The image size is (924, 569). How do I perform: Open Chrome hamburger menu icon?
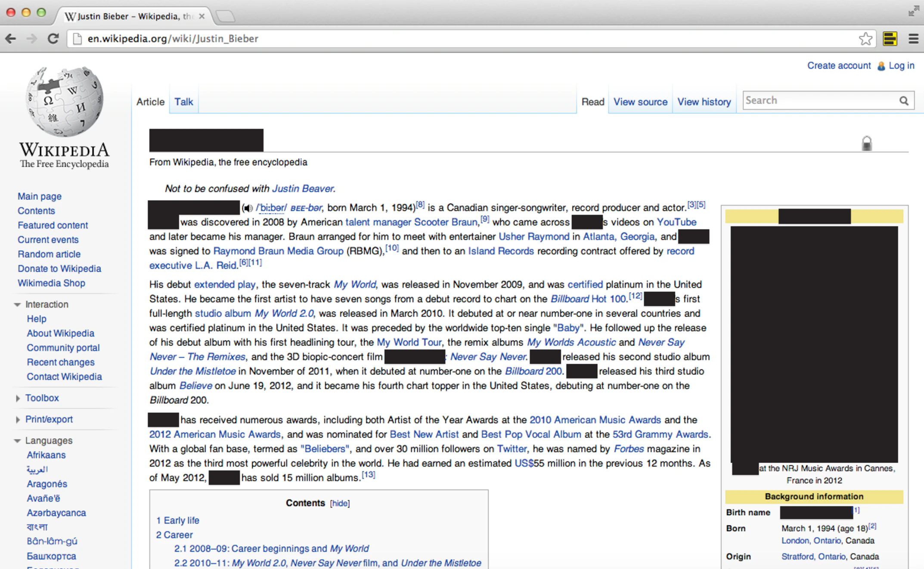pyautogui.click(x=913, y=39)
